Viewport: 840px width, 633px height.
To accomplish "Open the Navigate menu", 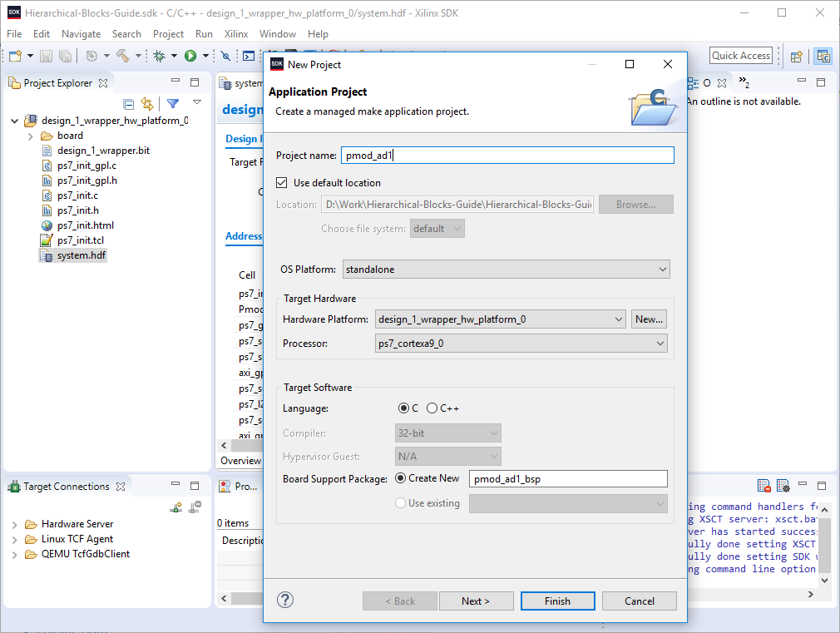I will coord(81,34).
